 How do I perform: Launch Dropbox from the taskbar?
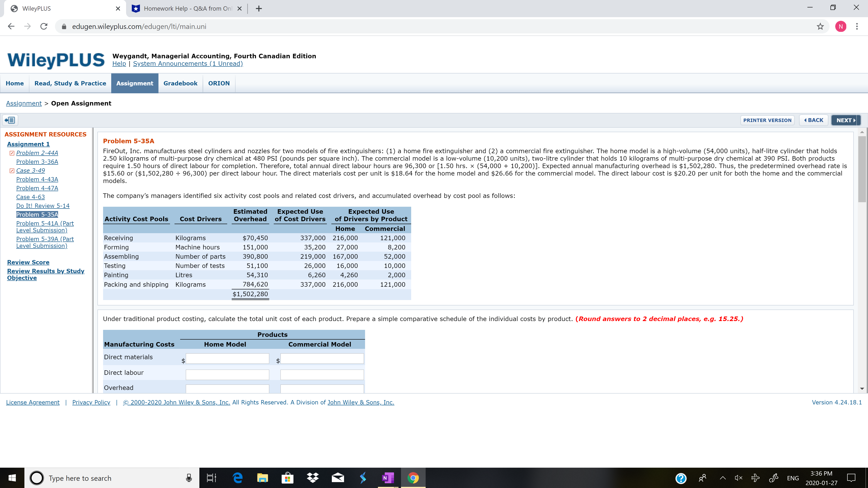pyautogui.click(x=313, y=478)
